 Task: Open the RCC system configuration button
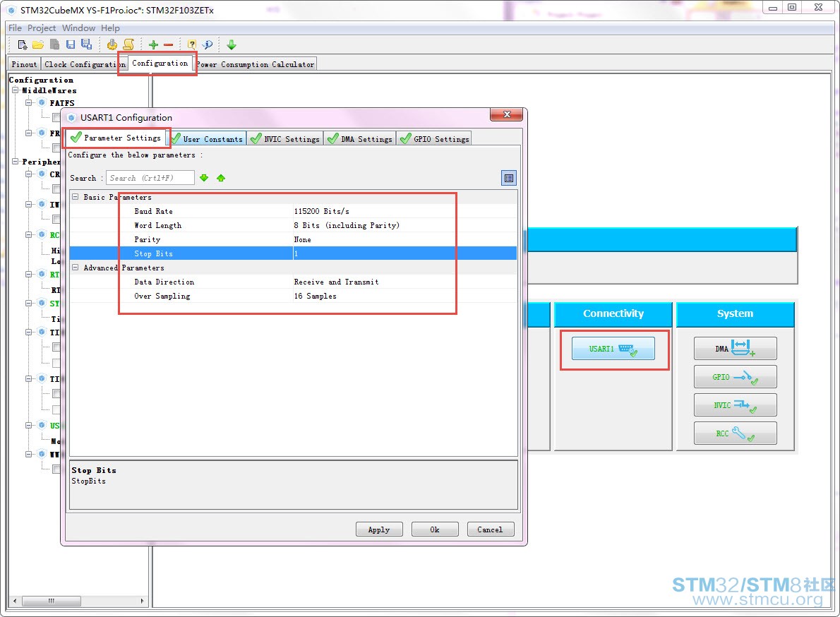click(x=735, y=433)
